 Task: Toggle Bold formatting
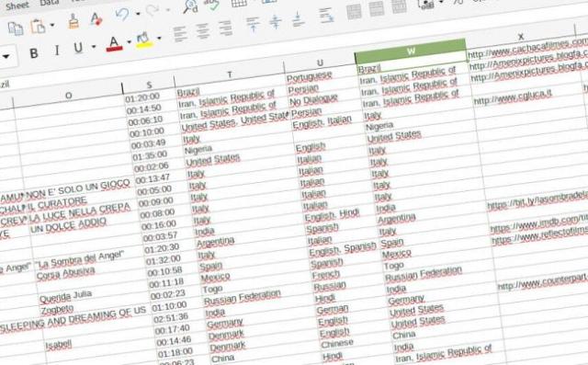point(34,53)
